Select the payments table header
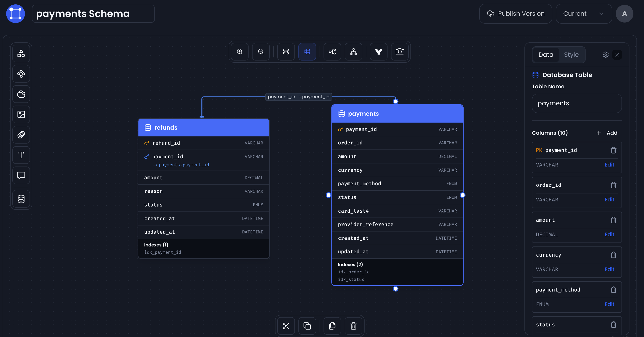This screenshot has height=337, width=644. point(397,114)
